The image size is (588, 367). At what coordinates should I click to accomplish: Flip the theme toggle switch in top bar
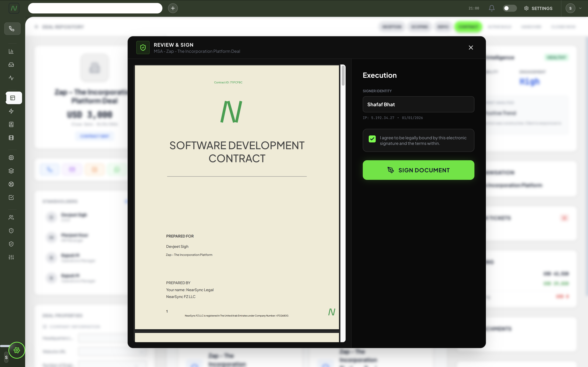coord(510,8)
